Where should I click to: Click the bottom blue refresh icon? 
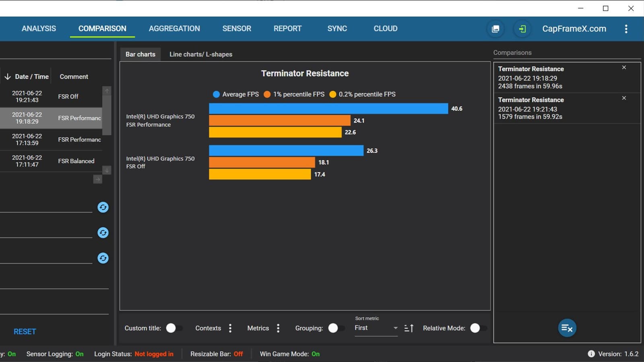[x=103, y=258]
